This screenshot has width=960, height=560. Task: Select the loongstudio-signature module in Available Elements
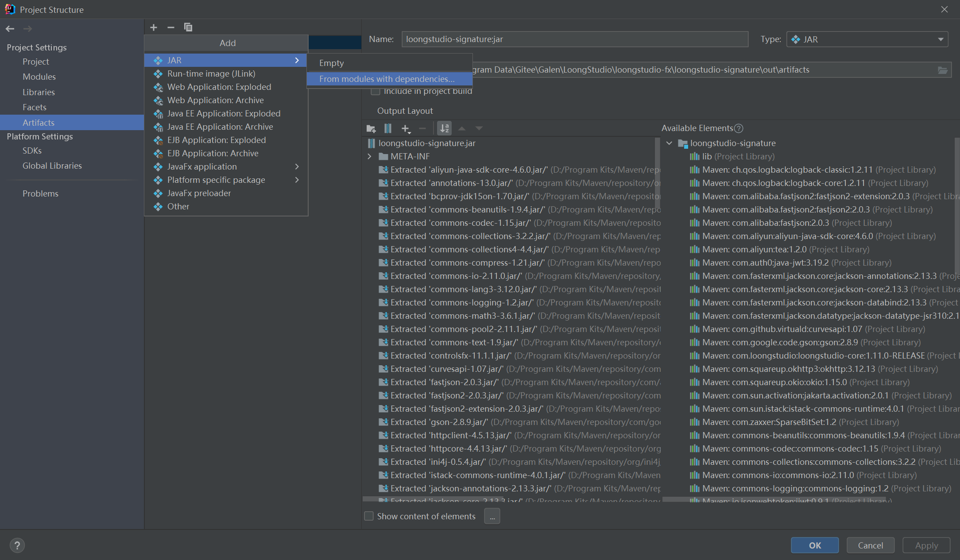click(733, 143)
